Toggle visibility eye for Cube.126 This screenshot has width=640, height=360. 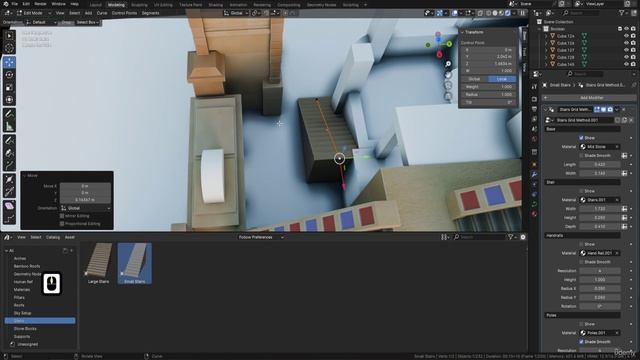tap(626, 43)
